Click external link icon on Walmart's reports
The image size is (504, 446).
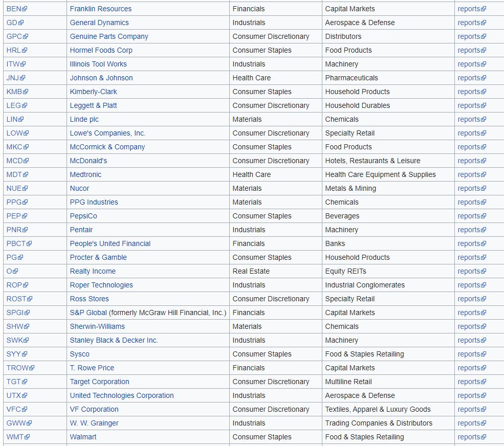coord(484,437)
